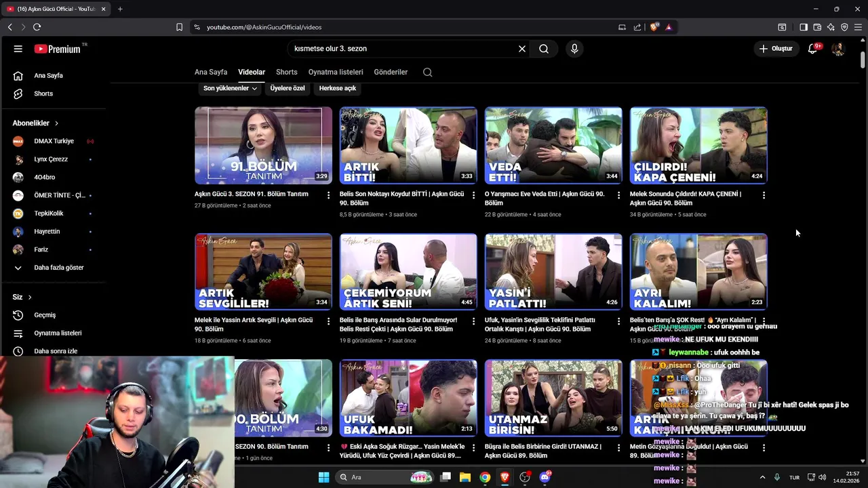The width and height of the screenshot is (868, 488).
Task: Open the Oynatma listeleri tab
Action: pos(336,72)
